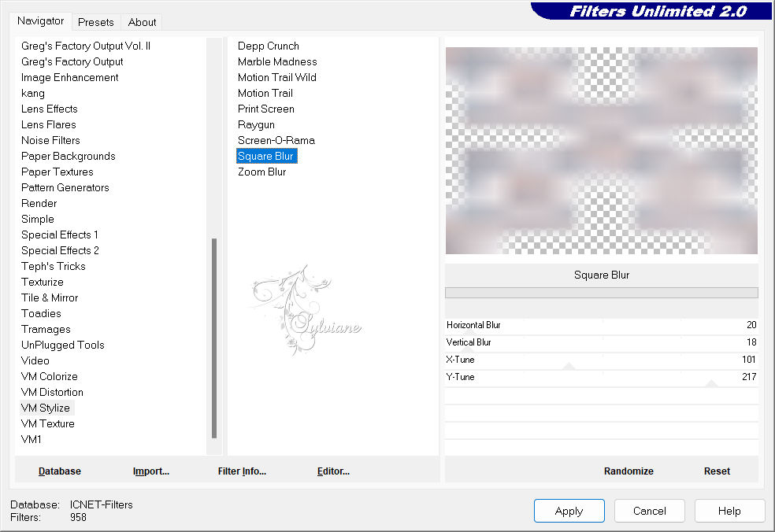Image resolution: width=775 pixels, height=532 pixels.
Task: Click the filter category list scrollbar
Action: coord(214,338)
